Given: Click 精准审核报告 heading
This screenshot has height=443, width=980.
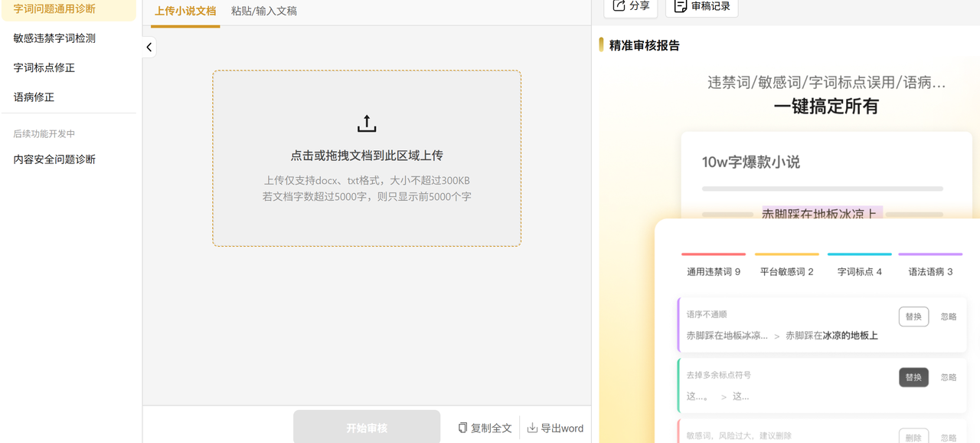Looking at the screenshot, I should point(645,45).
